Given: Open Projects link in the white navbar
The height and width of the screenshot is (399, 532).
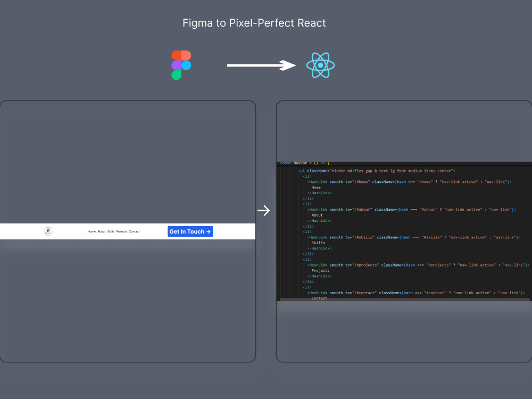Looking at the screenshot, I should 121,231.
